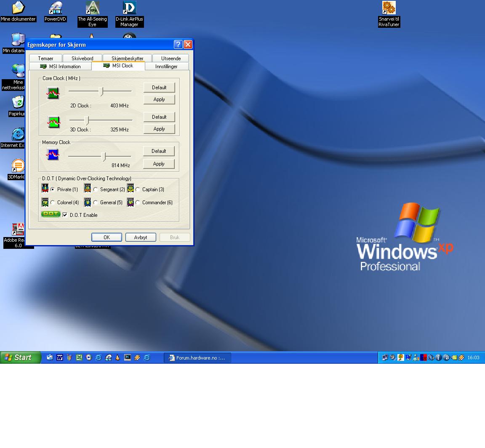Select the 3DMark desktop shortcut

[x=17, y=169]
